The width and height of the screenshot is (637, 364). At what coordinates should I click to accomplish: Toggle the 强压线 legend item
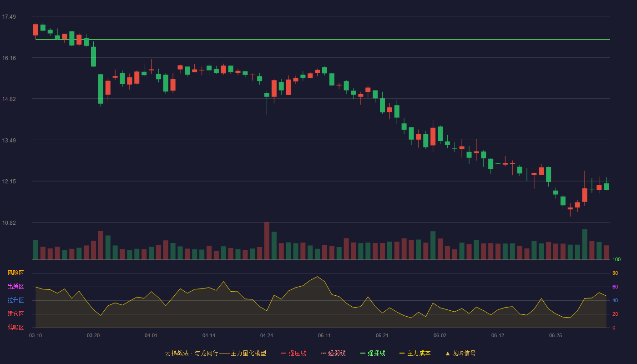tap(293, 353)
